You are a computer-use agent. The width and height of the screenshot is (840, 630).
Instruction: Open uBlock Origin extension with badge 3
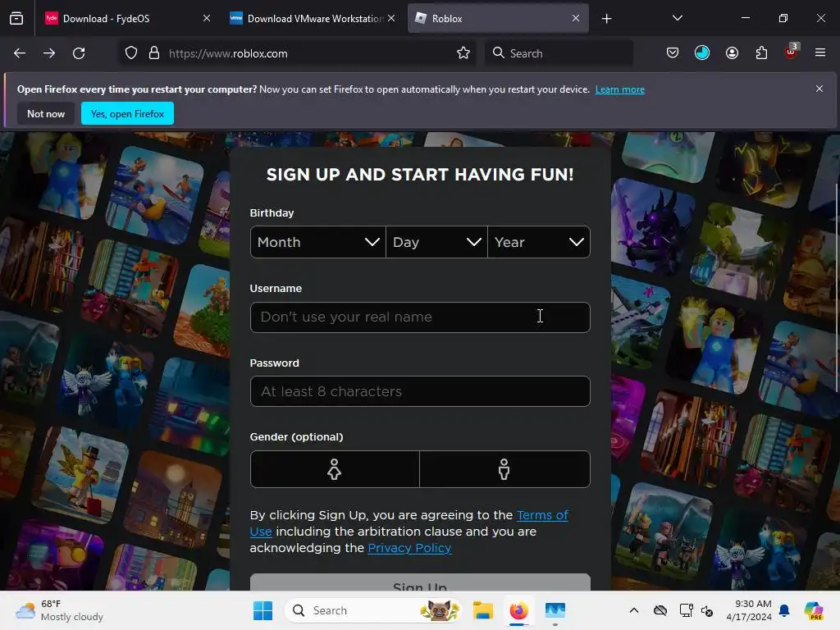coord(791,52)
